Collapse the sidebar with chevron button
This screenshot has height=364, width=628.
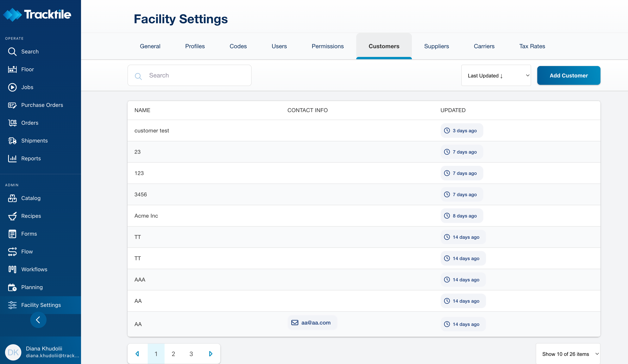[x=38, y=320]
